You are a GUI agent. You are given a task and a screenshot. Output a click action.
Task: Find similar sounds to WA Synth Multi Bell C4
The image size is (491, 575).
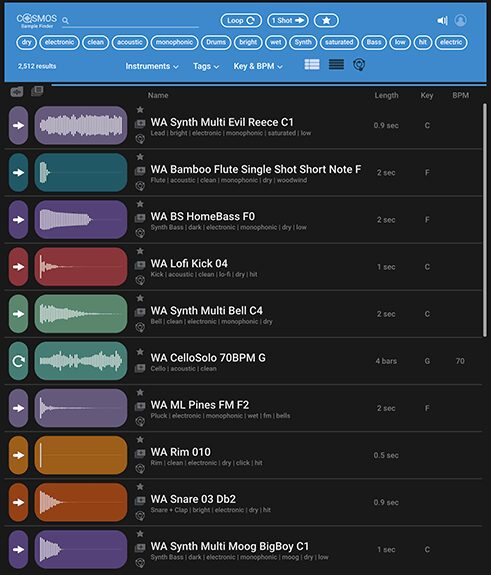pos(140,327)
